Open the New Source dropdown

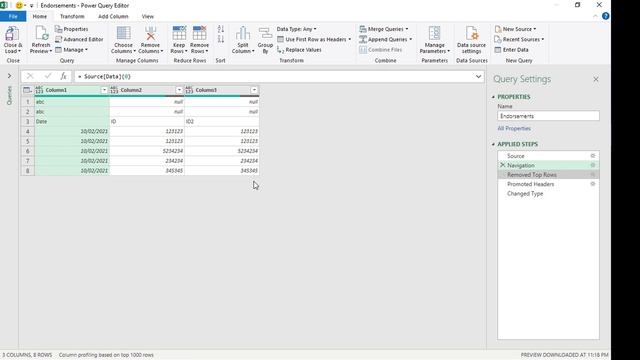coord(515,29)
